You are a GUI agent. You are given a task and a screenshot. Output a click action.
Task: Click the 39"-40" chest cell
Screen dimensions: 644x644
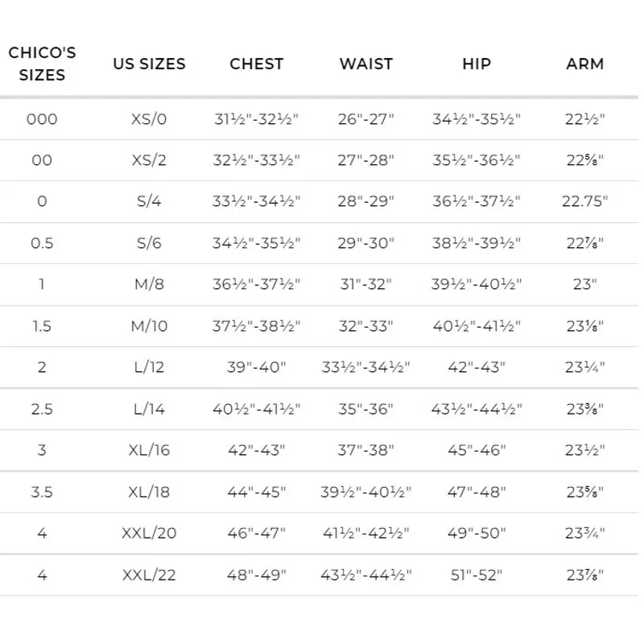click(257, 367)
